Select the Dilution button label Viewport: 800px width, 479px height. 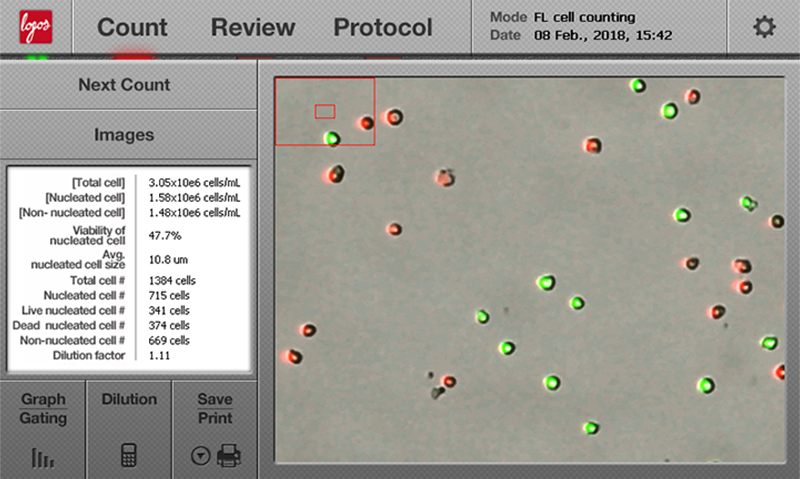pyautogui.click(x=129, y=399)
